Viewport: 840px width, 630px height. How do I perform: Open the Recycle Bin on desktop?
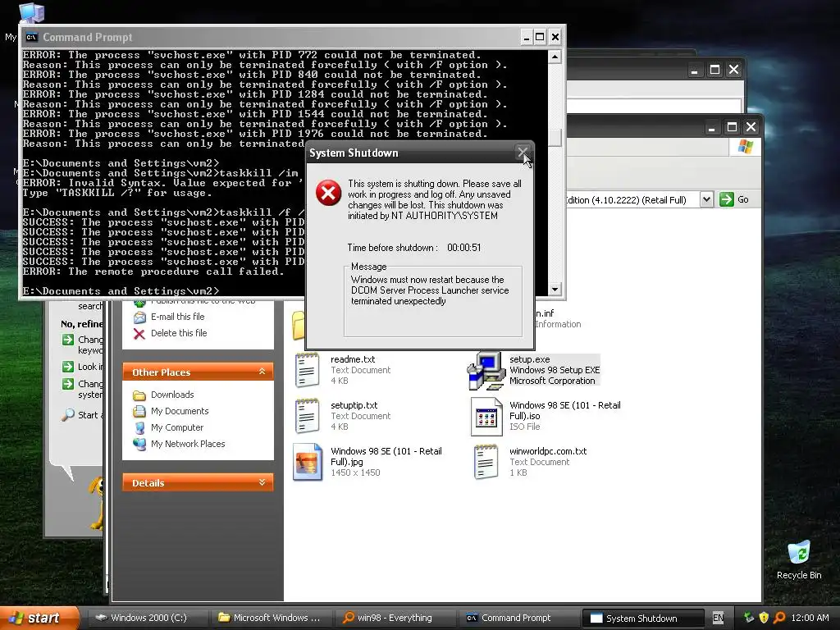coord(799,560)
